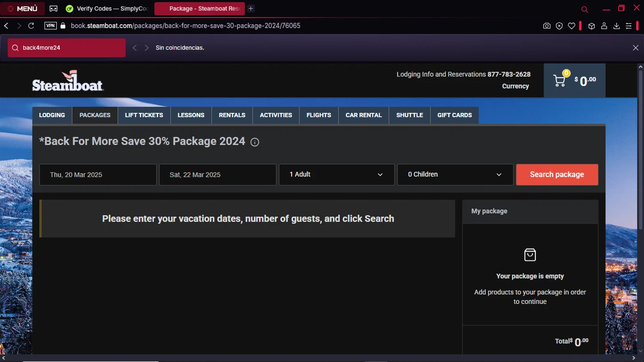Viewport: 644px width, 362px height.
Task: Reload the current page
Action: [x=31, y=26]
